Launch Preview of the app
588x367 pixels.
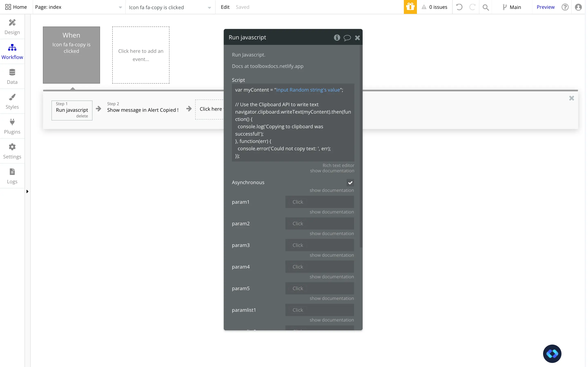(x=546, y=7)
